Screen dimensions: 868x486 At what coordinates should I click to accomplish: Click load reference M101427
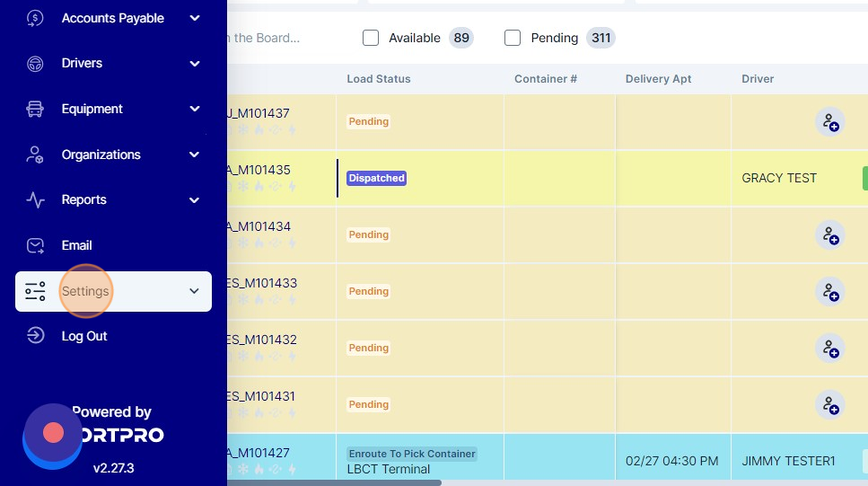pos(259,453)
